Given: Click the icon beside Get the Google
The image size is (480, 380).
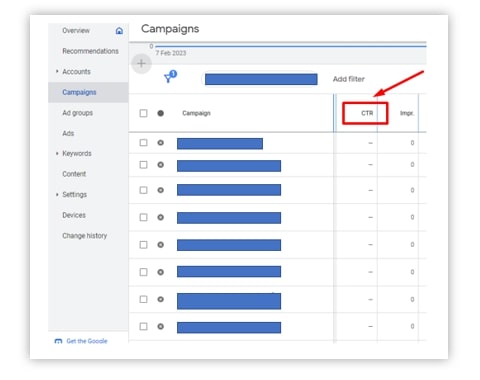Looking at the screenshot, I should click(x=58, y=341).
